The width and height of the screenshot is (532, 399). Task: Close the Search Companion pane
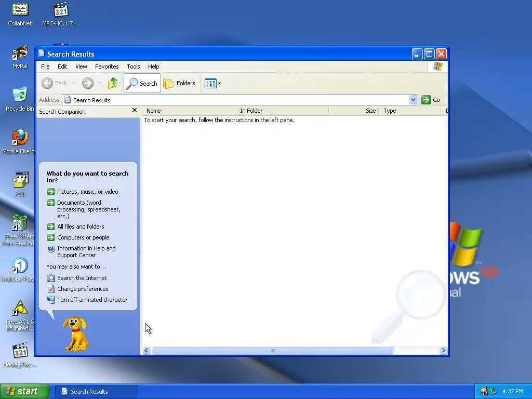(135, 110)
